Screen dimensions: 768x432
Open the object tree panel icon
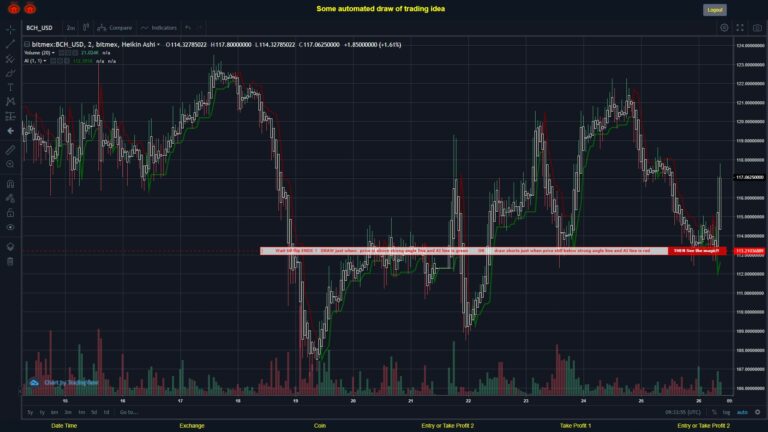pos(10,246)
